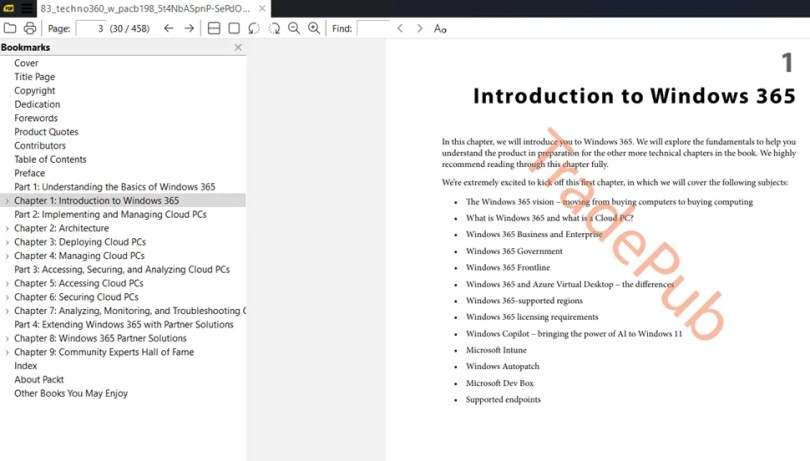Go to the next page arrow
This screenshot has height=461, width=810.
189,28
